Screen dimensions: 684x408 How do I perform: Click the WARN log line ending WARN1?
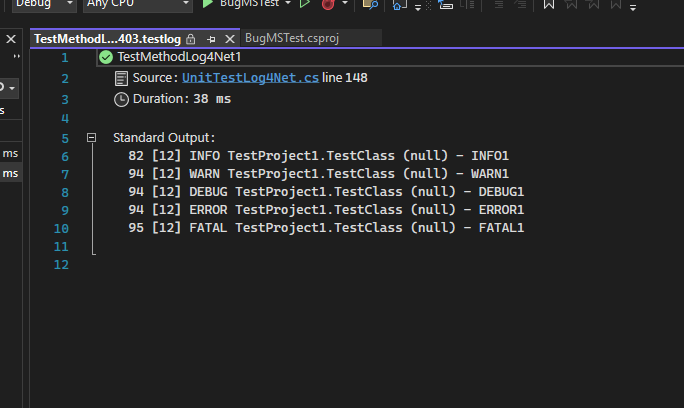click(x=318, y=174)
